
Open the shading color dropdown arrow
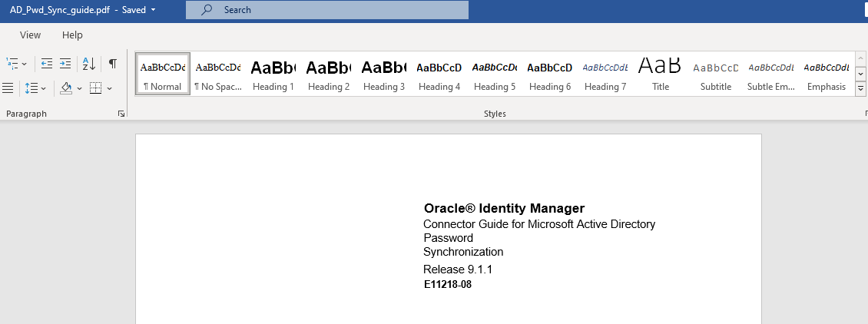click(x=80, y=88)
